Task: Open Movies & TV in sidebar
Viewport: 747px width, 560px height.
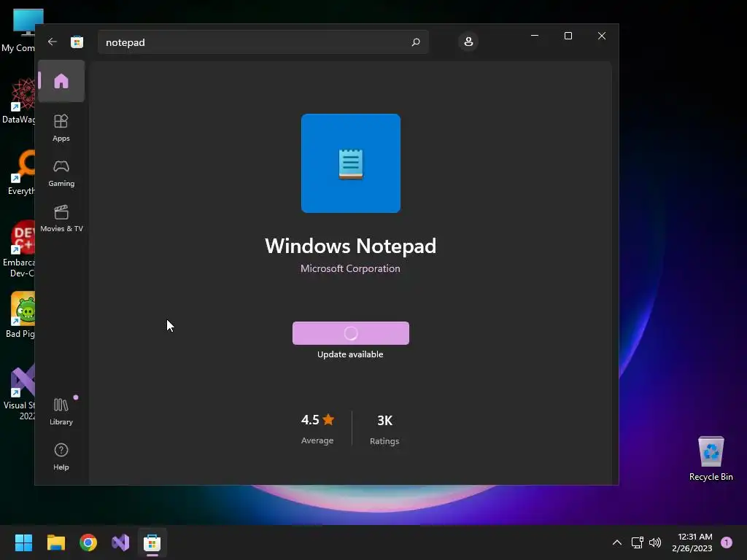Action: tap(61, 219)
